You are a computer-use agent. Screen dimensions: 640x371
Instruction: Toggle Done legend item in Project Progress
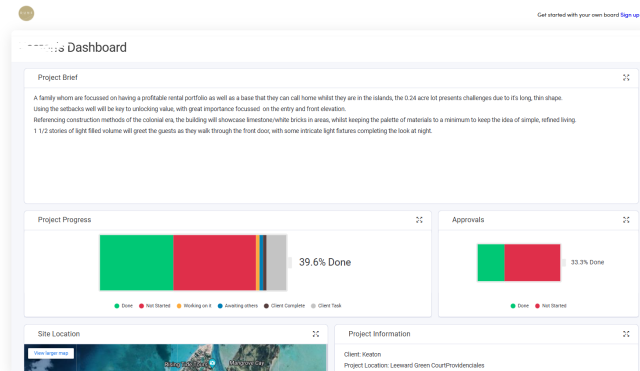coord(124,306)
